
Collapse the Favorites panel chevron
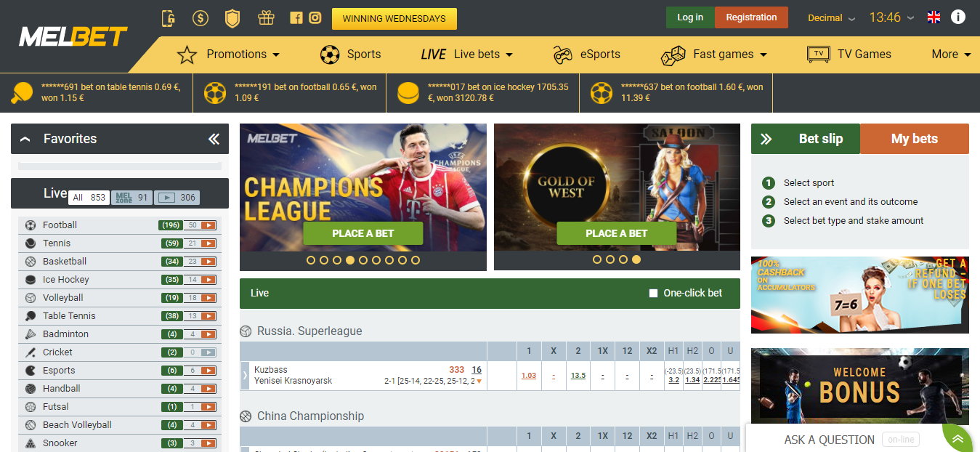pos(25,139)
